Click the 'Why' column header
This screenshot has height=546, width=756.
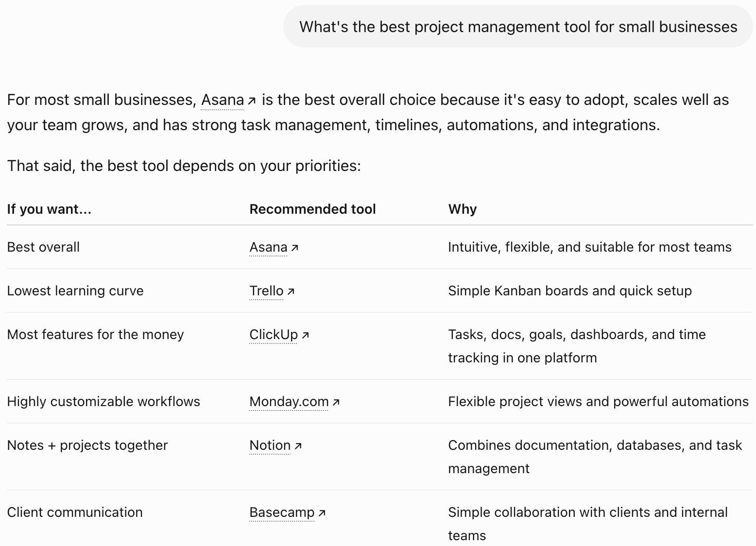point(463,209)
